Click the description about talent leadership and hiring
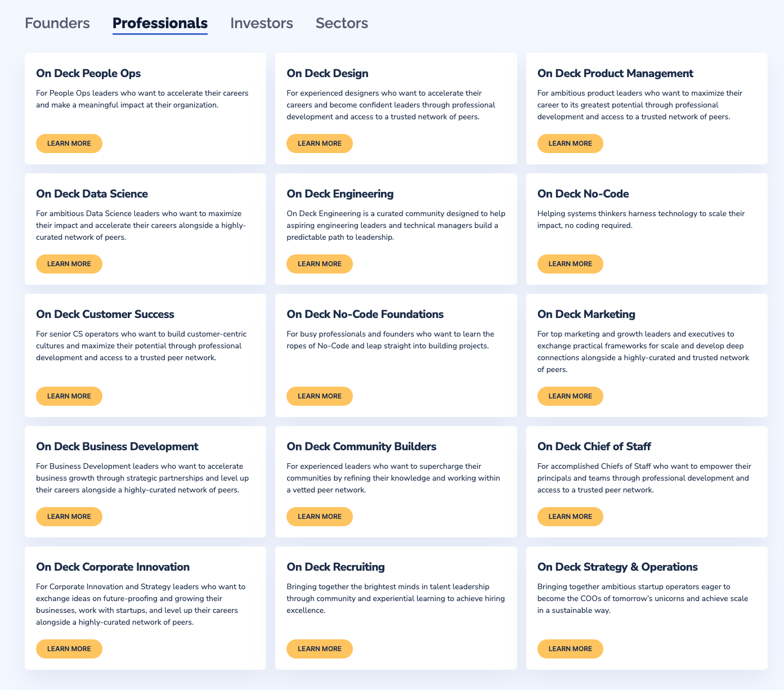 coord(396,598)
